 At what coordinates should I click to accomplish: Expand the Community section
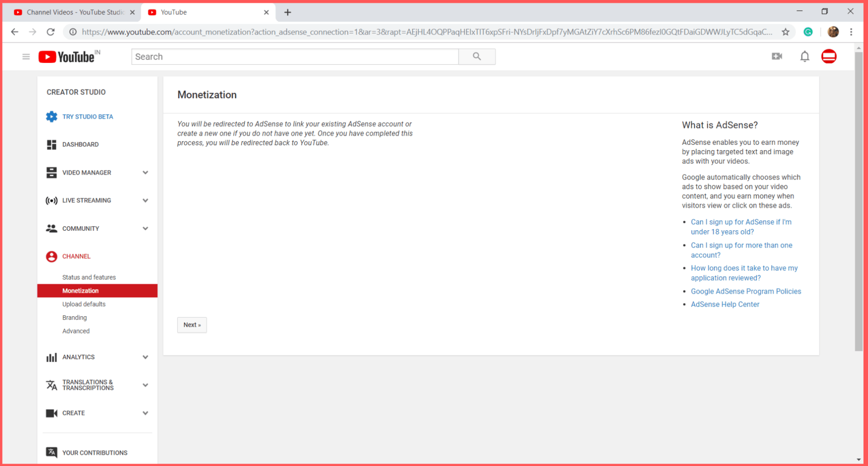(x=146, y=228)
